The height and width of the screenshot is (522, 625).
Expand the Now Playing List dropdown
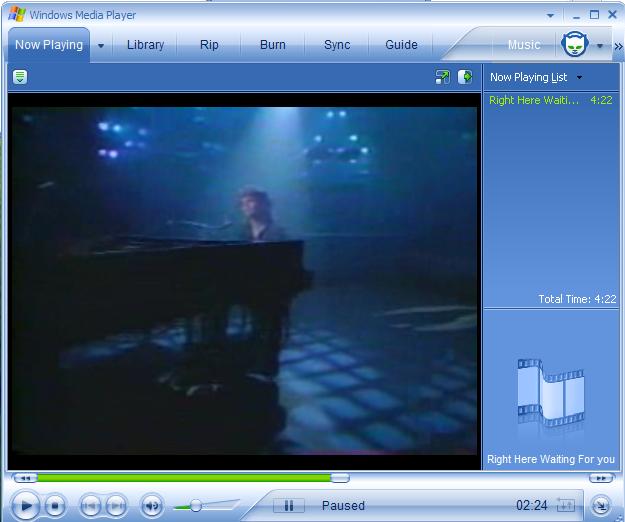tap(579, 77)
